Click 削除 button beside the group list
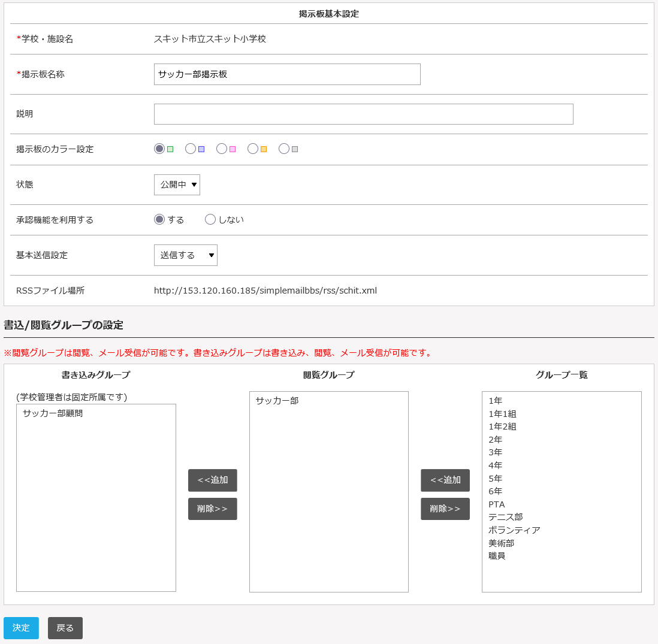The height and width of the screenshot is (644, 658). tap(445, 509)
